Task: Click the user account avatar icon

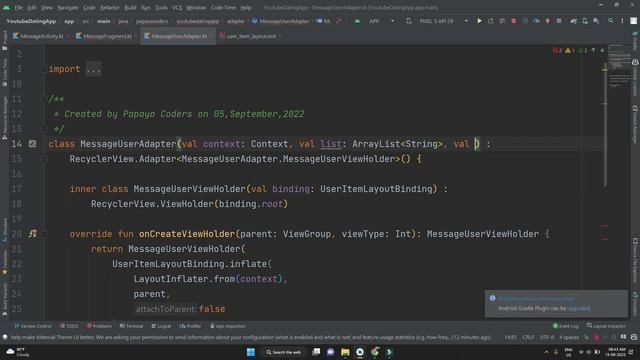Action: (x=633, y=21)
